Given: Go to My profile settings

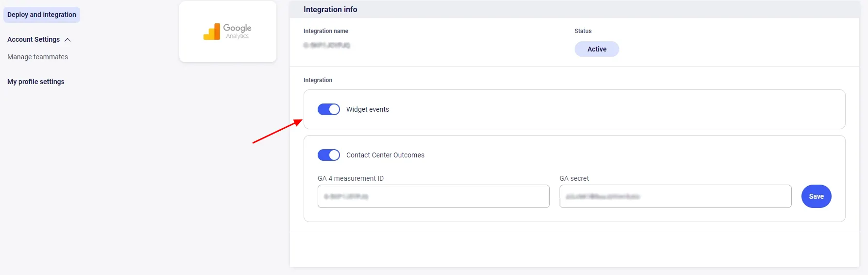Looking at the screenshot, I should click(35, 82).
